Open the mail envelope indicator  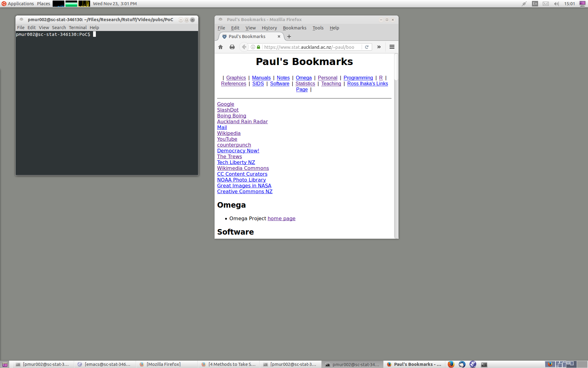coord(546,4)
